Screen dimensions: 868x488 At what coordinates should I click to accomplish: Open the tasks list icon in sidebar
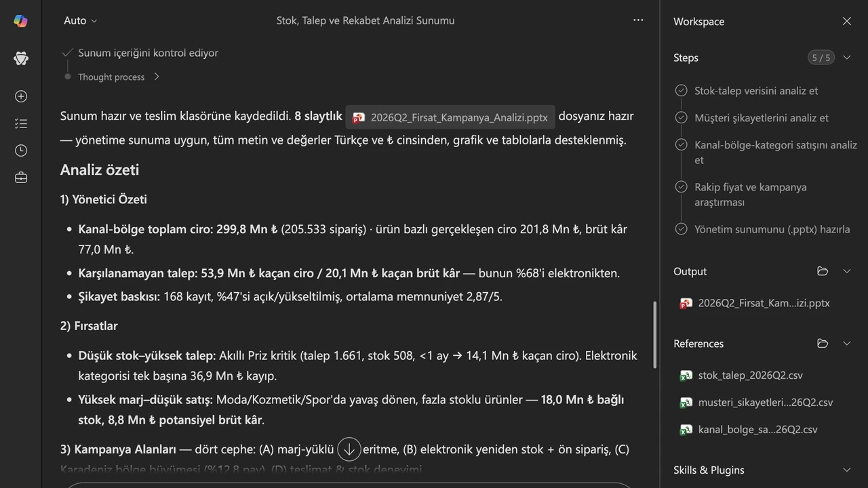[20, 123]
